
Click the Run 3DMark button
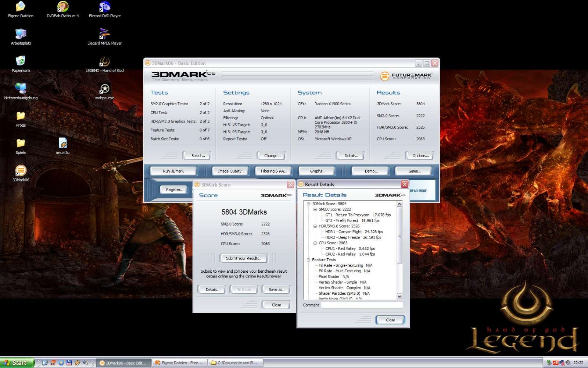pos(173,171)
